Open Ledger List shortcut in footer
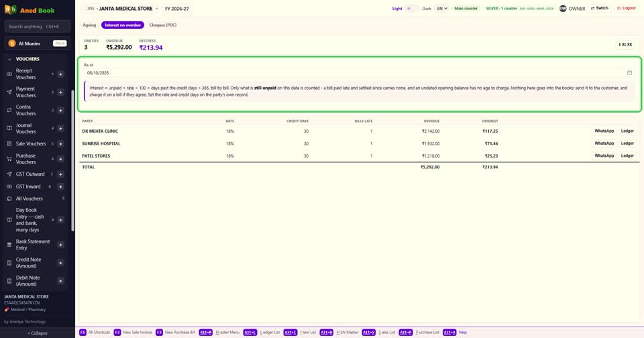Screen dimensions: 644x338 tap(262, 332)
